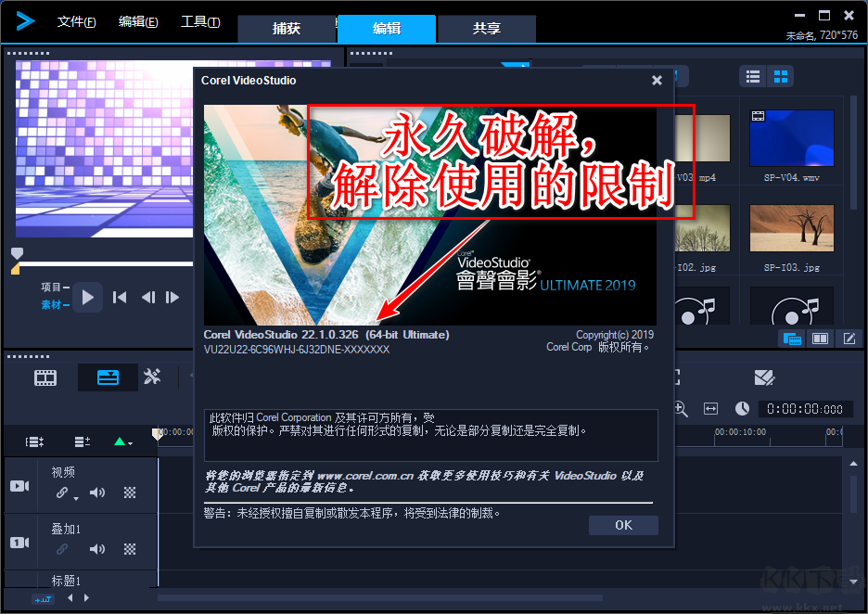This screenshot has width=868, height=614.
Task: Zoom in on the timeline with the magnifier
Action: pyautogui.click(x=681, y=409)
